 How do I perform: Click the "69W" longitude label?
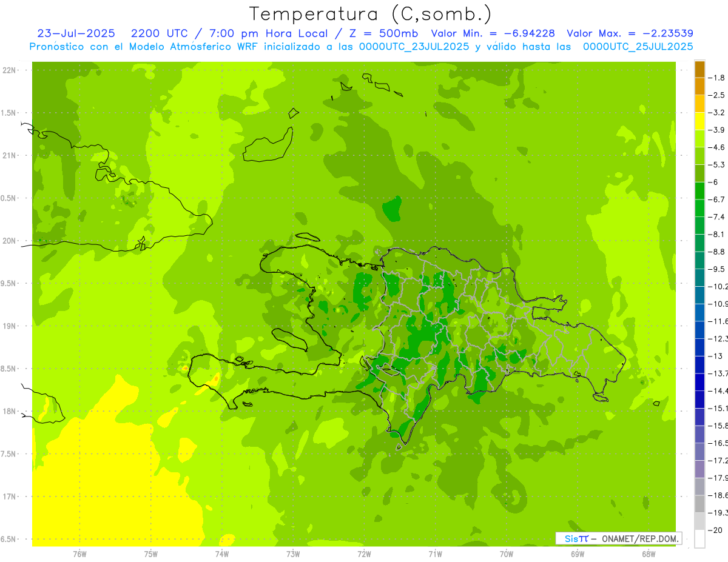click(x=578, y=554)
